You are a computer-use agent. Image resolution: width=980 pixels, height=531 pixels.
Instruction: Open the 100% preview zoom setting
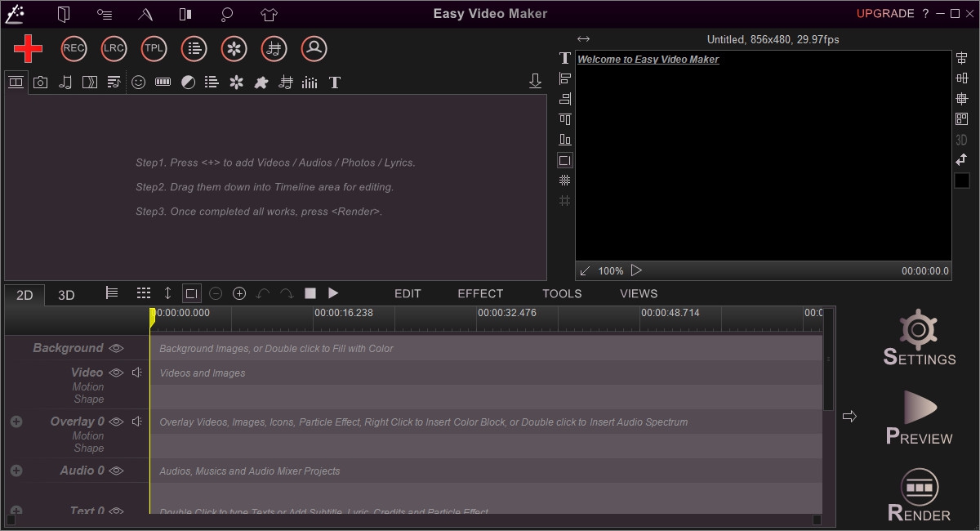(611, 271)
